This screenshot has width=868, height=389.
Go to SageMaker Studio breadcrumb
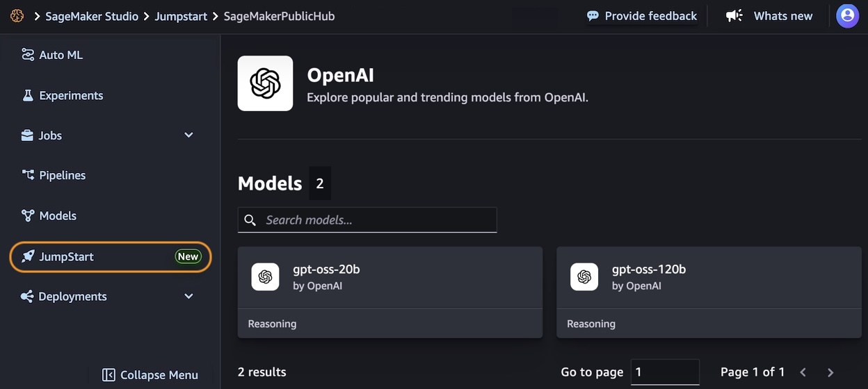tap(92, 16)
